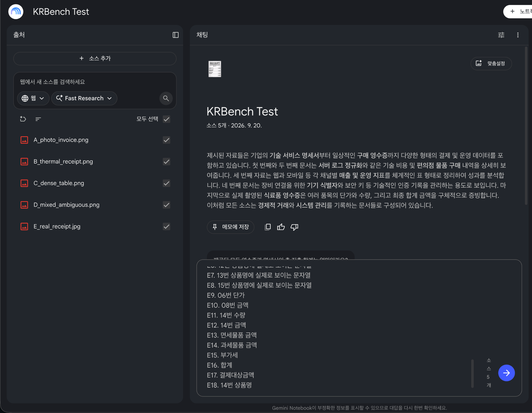Click the chat panel vertical scrollbar

pyautogui.click(x=526, y=126)
